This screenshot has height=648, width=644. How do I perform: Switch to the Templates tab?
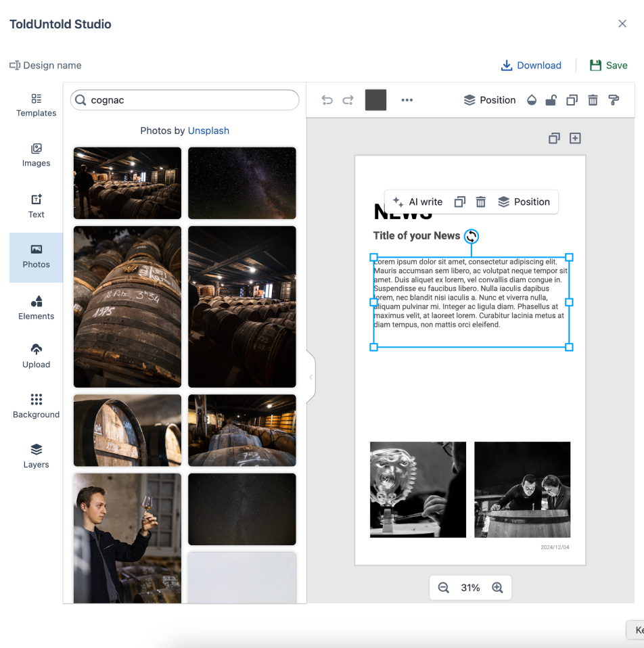pyautogui.click(x=37, y=105)
